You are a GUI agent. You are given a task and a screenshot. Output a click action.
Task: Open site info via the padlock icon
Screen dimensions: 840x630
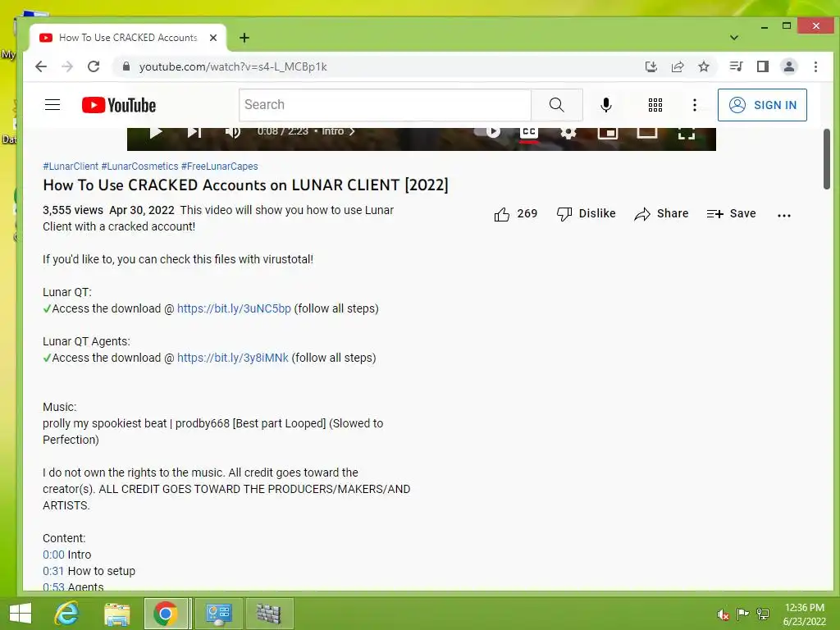click(126, 66)
